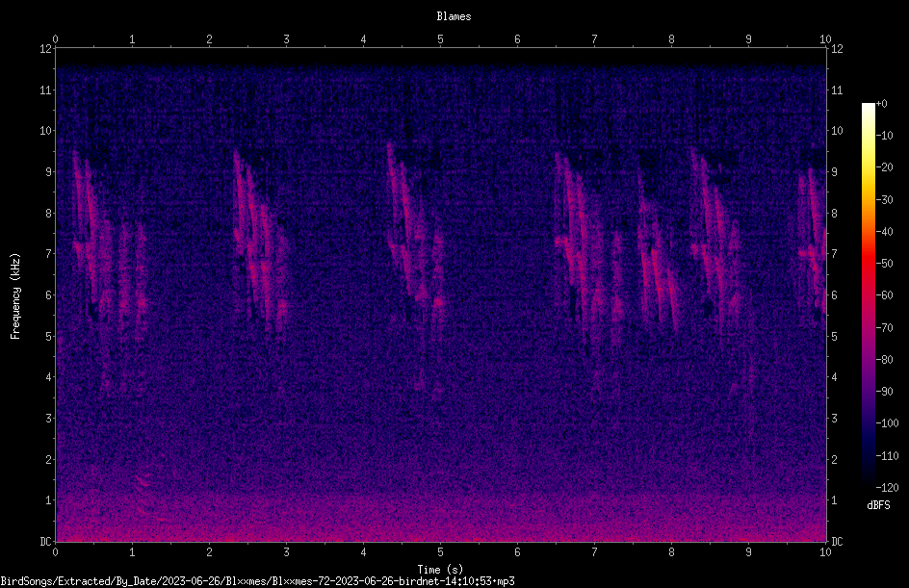Click the "-80" colorbar label
The height and width of the screenshot is (588, 909).
coord(885,360)
